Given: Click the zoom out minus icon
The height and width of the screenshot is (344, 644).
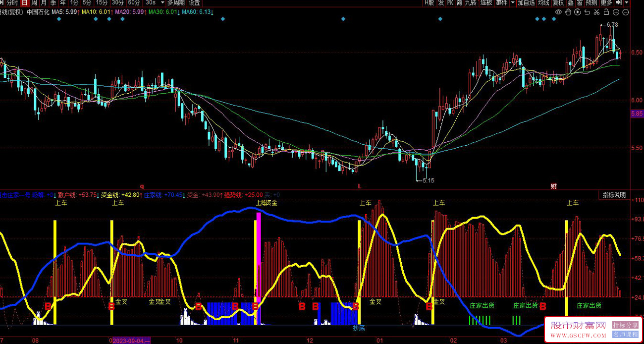Looking at the screenshot, I should click(625, 12).
